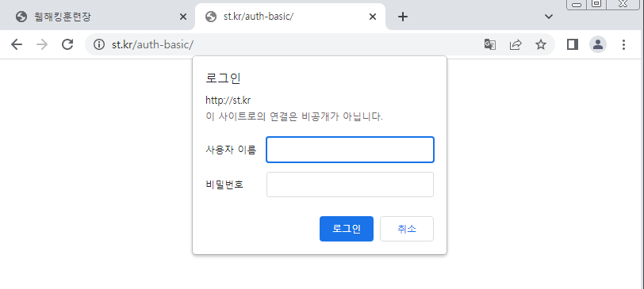644x289 pixels.
Task: Close the st.kr/auth-basic/ tab
Action: pos(373,17)
